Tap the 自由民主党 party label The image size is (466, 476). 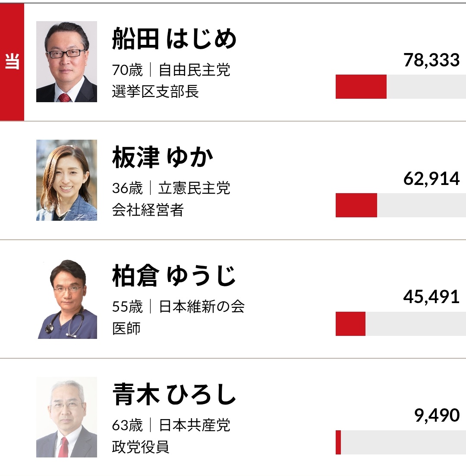[x=194, y=69]
